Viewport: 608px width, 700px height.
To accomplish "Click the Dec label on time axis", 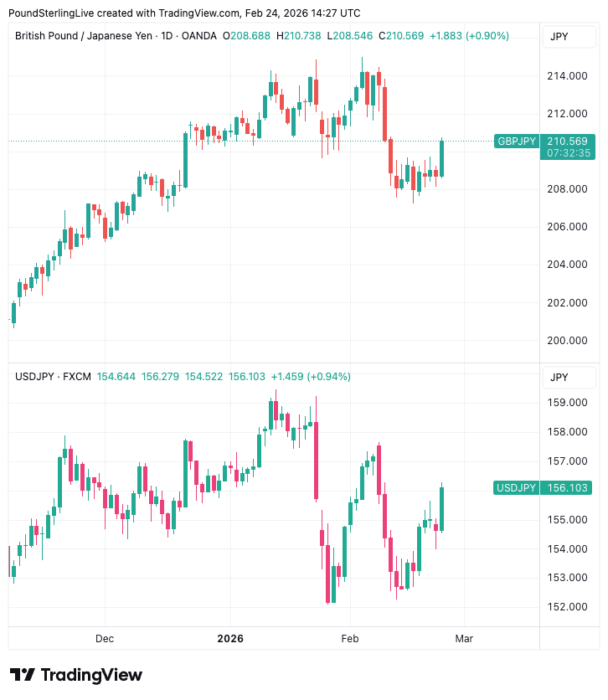I will 105,638.
